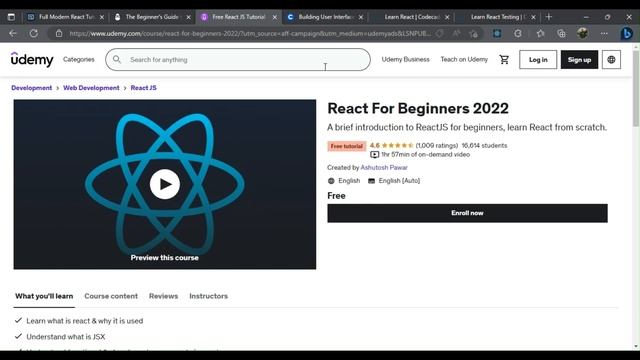640x360 pixels.
Task: Open the shopping cart icon
Action: (x=504, y=60)
